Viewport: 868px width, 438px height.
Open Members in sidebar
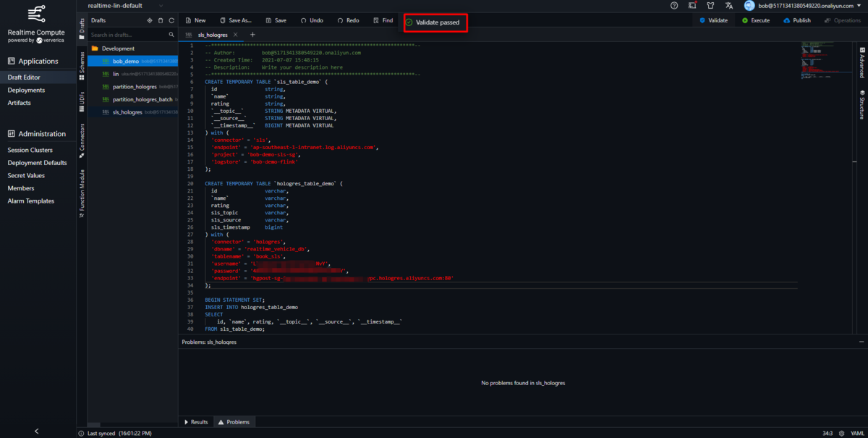[38, 188]
